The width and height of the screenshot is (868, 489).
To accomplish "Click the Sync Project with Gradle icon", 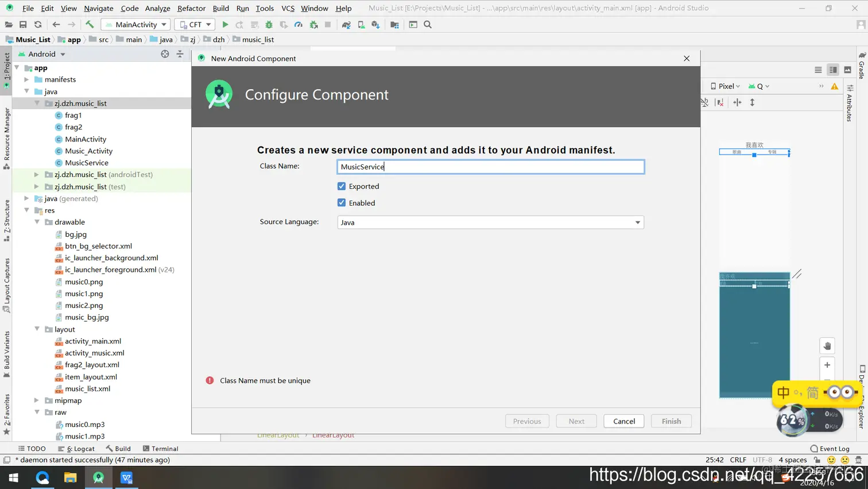I will tap(346, 25).
